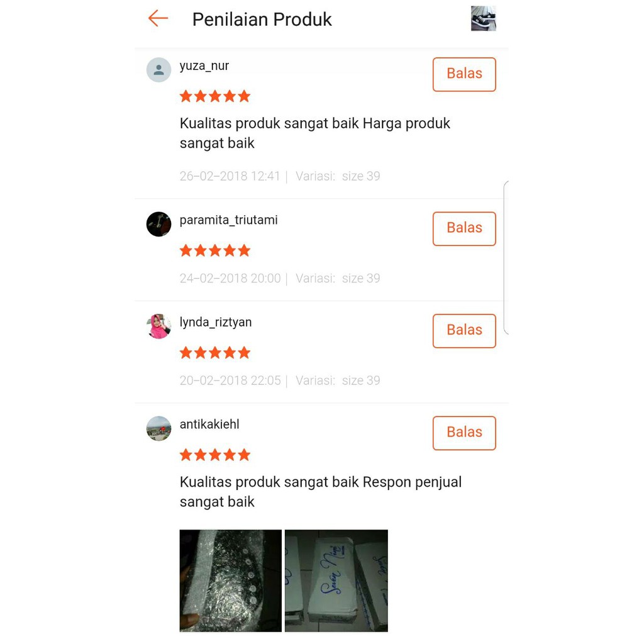Tap lynda_riztyan's avatar photo
Image resolution: width=644 pixels, height=644 pixels.
(x=158, y=326)
